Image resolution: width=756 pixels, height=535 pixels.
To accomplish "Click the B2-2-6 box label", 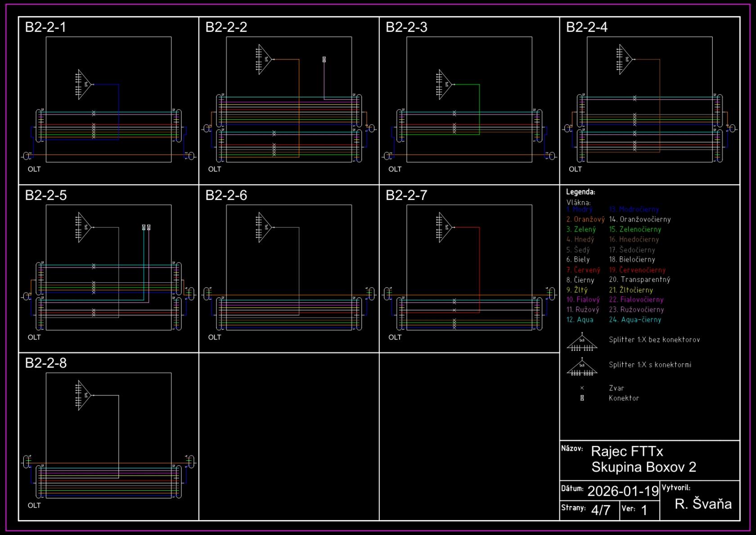I will click(226, 195).
